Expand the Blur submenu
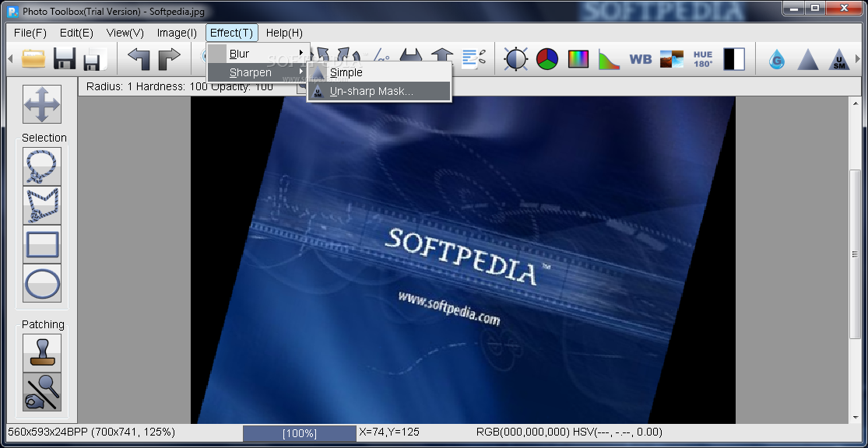868x448 pixels. (x=258, y=54)
